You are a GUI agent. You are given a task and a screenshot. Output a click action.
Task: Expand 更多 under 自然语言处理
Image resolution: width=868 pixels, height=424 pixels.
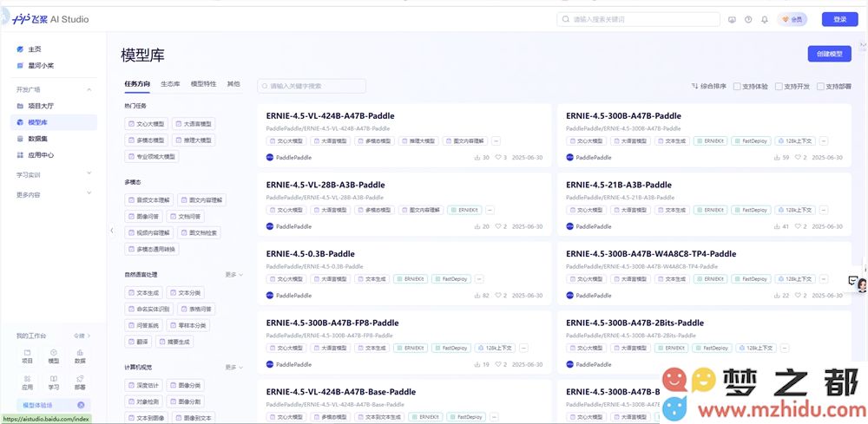[x=233, y=274]
